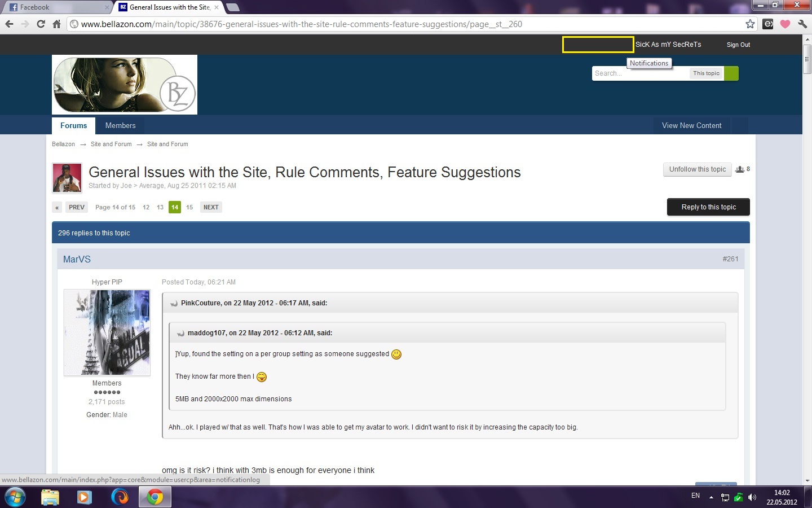Open the Chrome wrench settings menu
Viewport: 812px width, 508px height.
[x=802, y=24]
